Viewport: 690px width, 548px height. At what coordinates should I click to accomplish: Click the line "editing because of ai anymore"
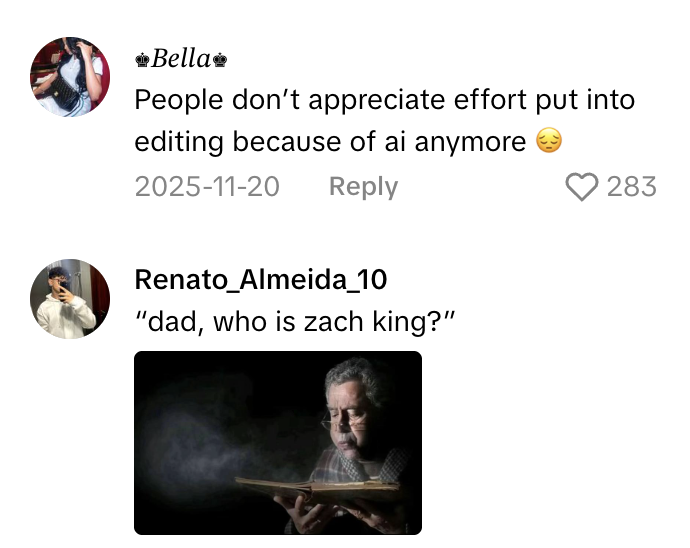pos(330,142)
